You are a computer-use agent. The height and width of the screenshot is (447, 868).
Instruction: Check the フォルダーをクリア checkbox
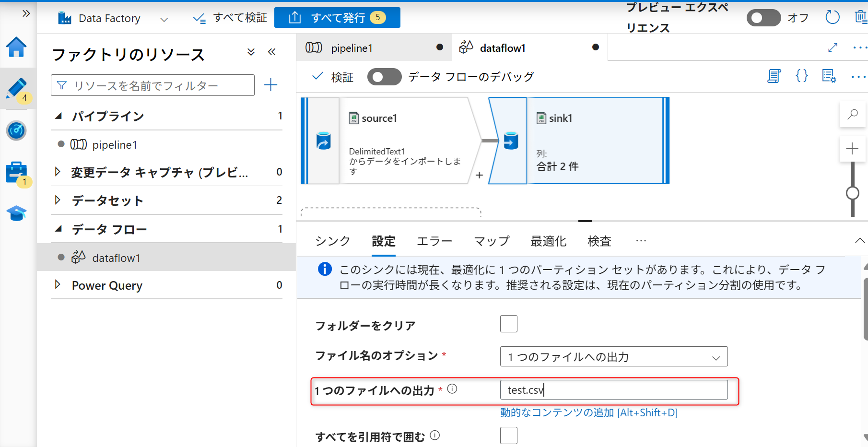(x=508, y=324)
